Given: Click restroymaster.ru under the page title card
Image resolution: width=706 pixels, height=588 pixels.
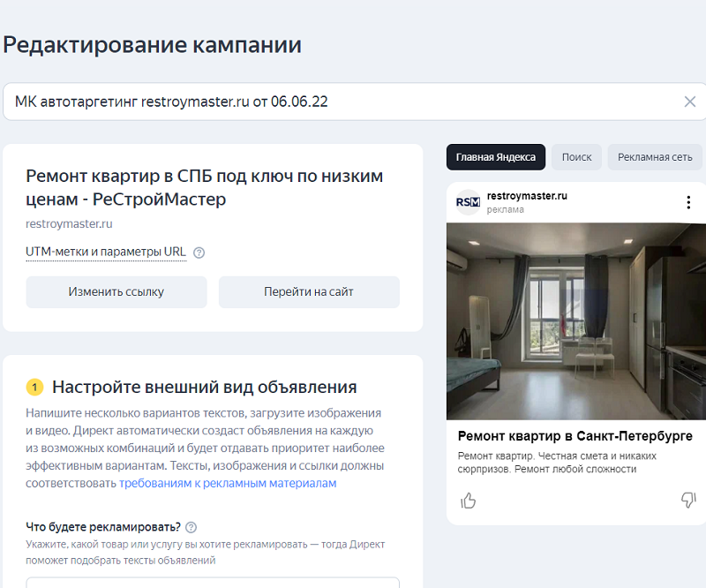Looking at the screenshot, I should pos(69,224).
